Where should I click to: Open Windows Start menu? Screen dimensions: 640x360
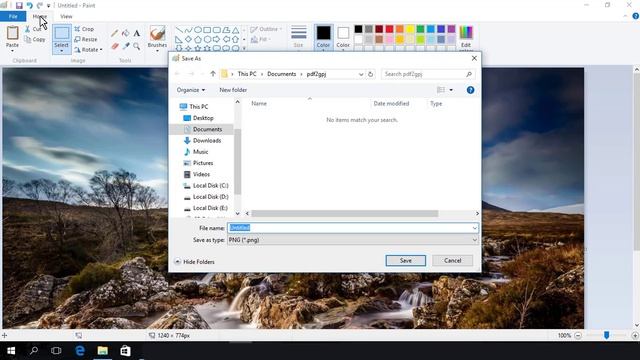[11, 351]
